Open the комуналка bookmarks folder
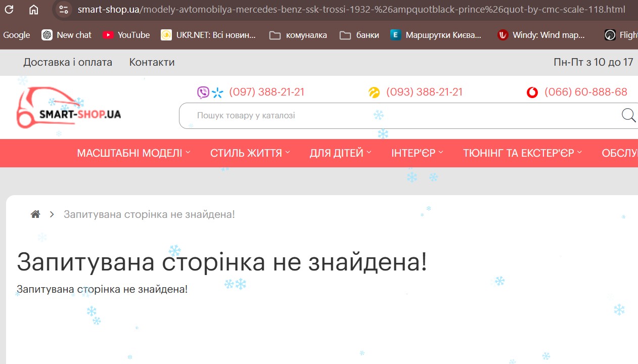Screen dimensions: 638x364 pyautogui.click(x=298, y=35)
